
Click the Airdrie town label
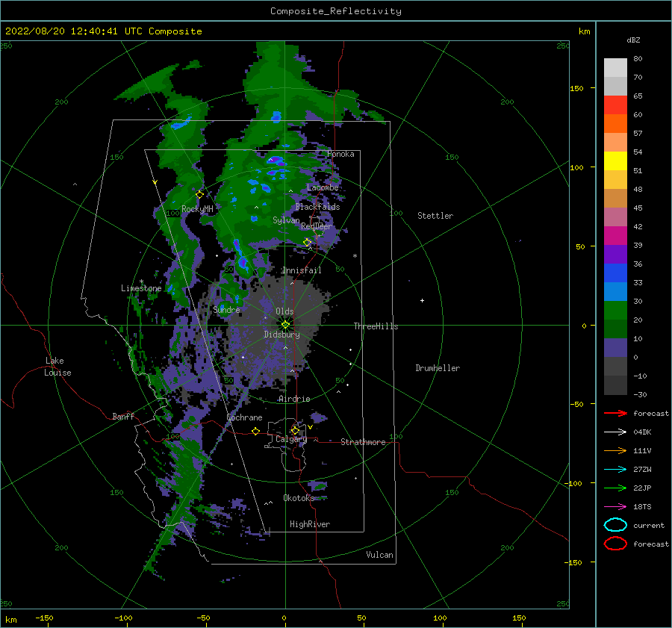294,399
